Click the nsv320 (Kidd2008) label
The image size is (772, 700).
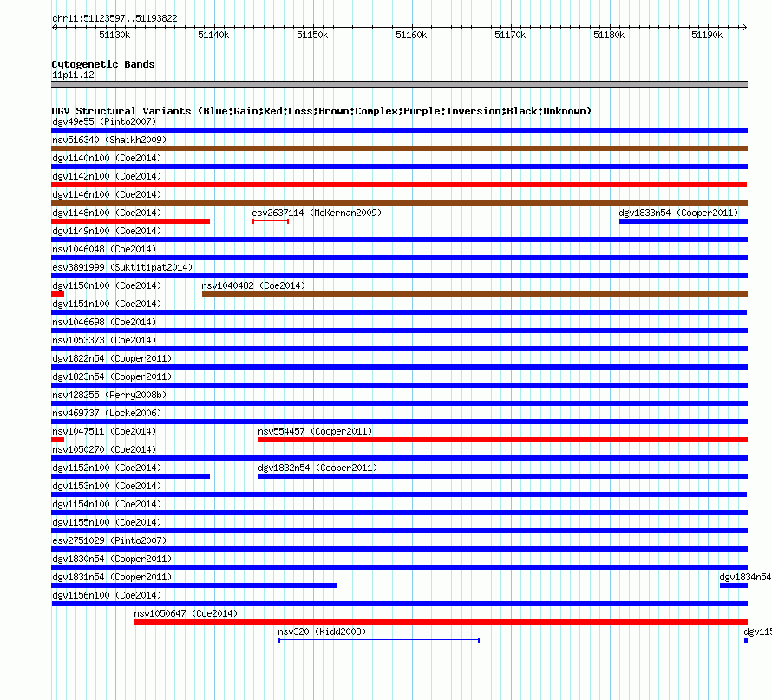coord(322,631)
